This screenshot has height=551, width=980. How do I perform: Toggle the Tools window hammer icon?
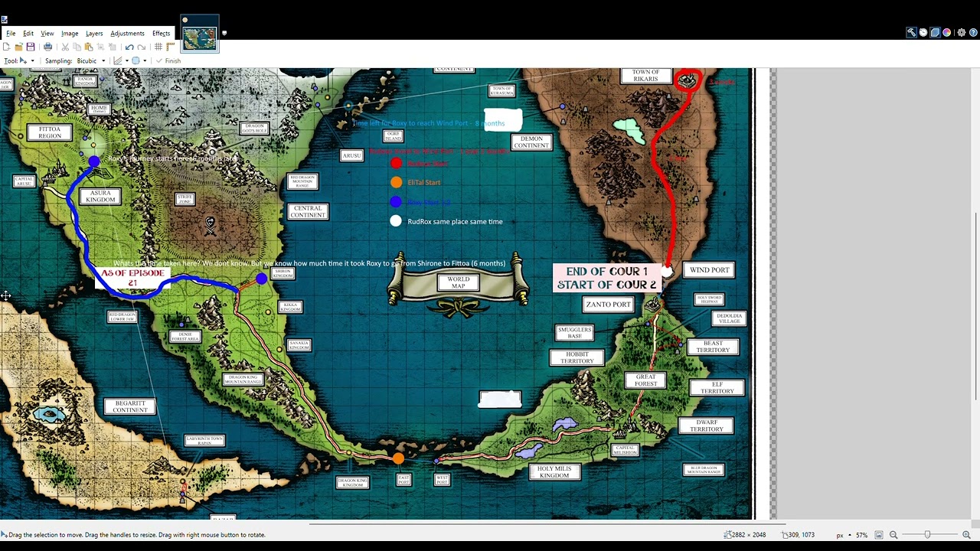coord(911,33)
